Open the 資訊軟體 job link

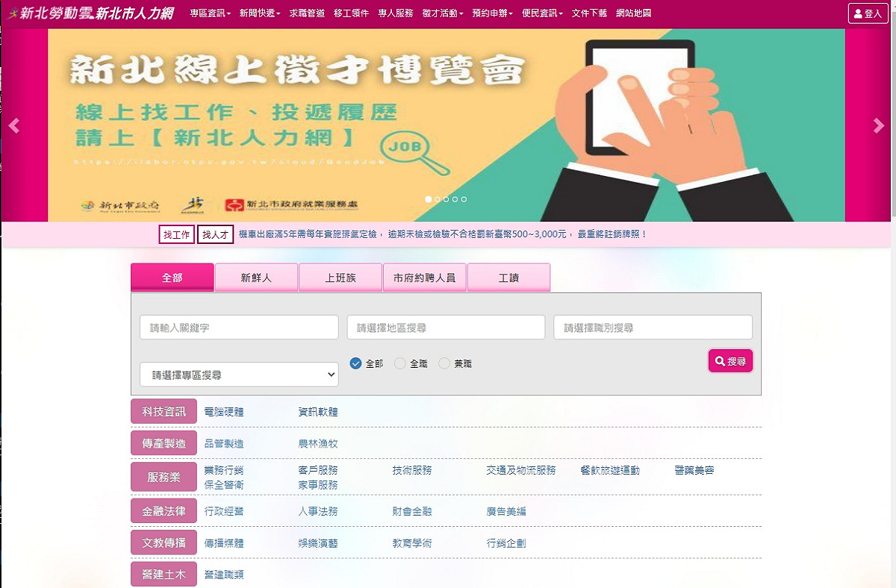(x=318, y=412)
